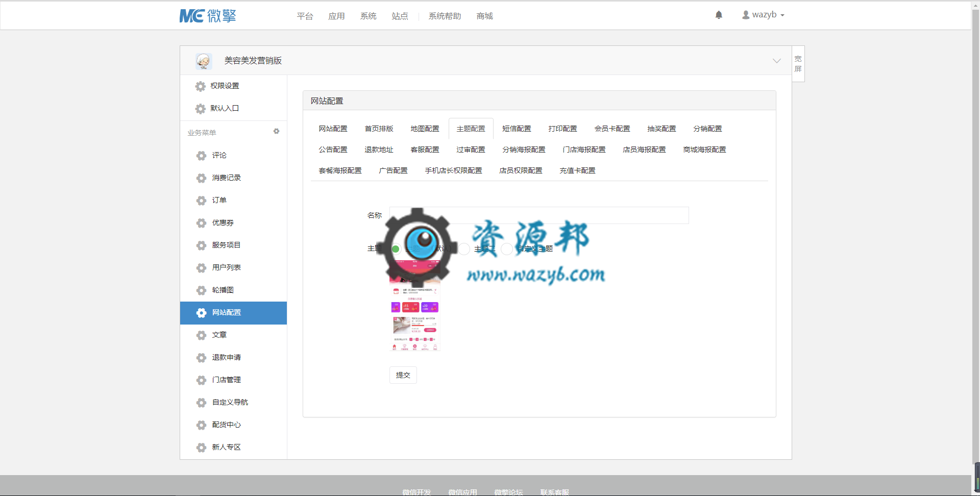Switch to the 打印配置 tab

coord(563,129)
